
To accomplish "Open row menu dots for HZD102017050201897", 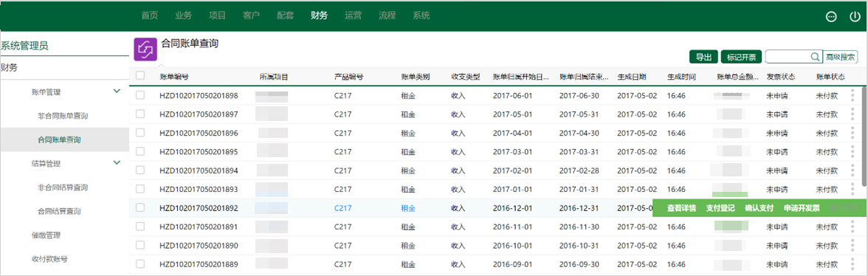I will coord(852,114).
